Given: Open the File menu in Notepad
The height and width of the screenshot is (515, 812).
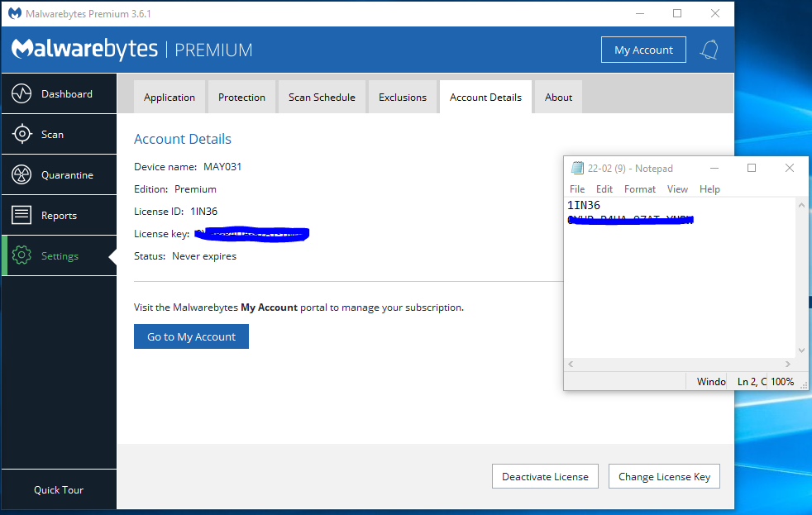Looking at the screenshot, I should [x=577, y=189].
